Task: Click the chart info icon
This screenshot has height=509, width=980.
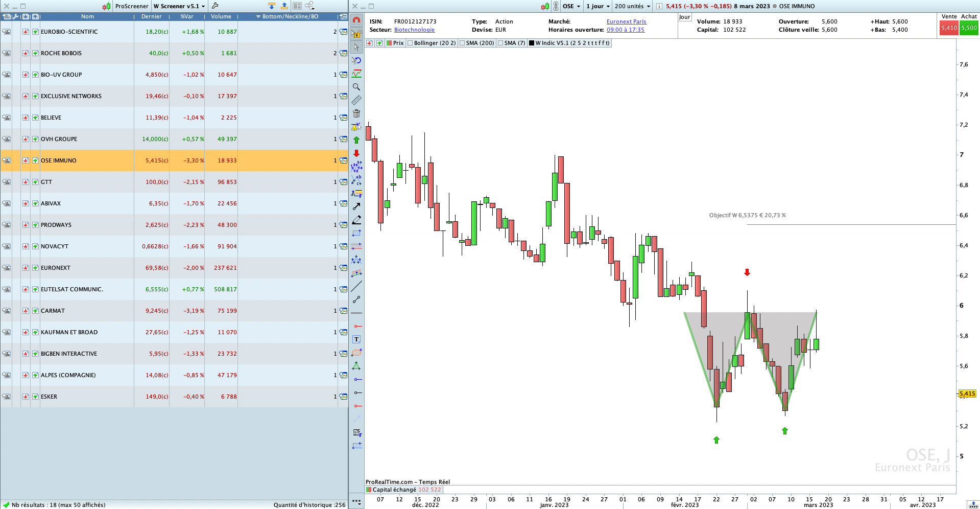Action: [659, 6]
